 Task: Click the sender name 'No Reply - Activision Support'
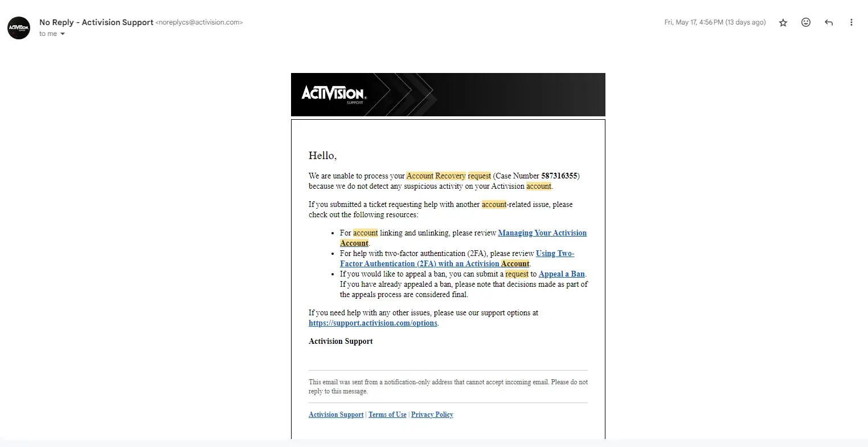pyautogui.click(x=96, y=22)
